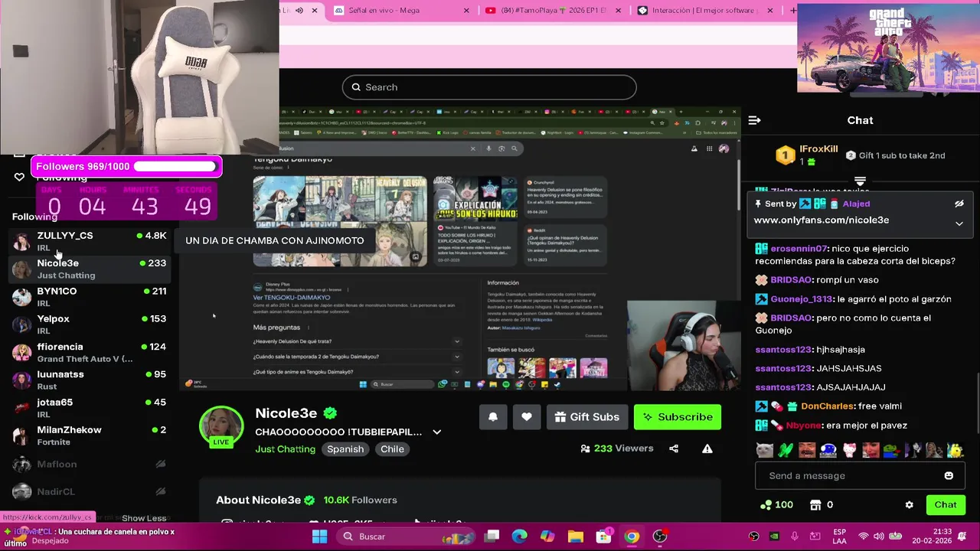Open Task View on the taskbar
This screenshot has width=980, height=551.
(492, 536)
